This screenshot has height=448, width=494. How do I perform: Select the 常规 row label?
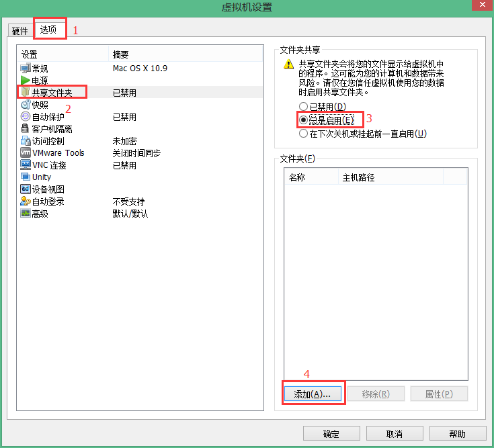click(x=40, y=69)
